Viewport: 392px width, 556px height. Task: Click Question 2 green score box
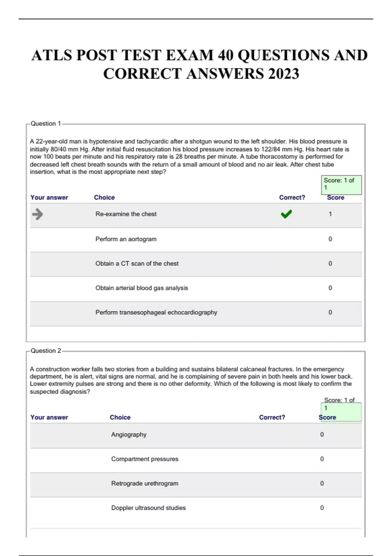tap(341, 411)
